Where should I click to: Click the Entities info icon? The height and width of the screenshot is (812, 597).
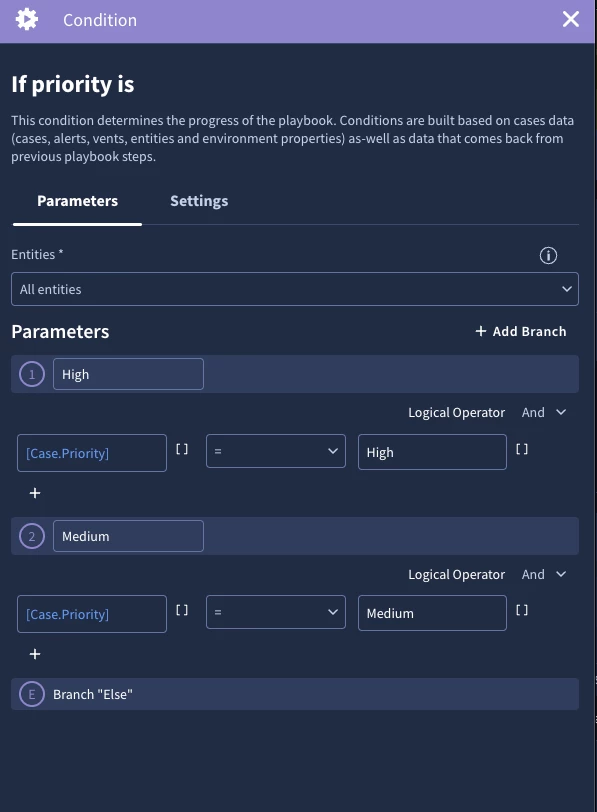[548, 255]
